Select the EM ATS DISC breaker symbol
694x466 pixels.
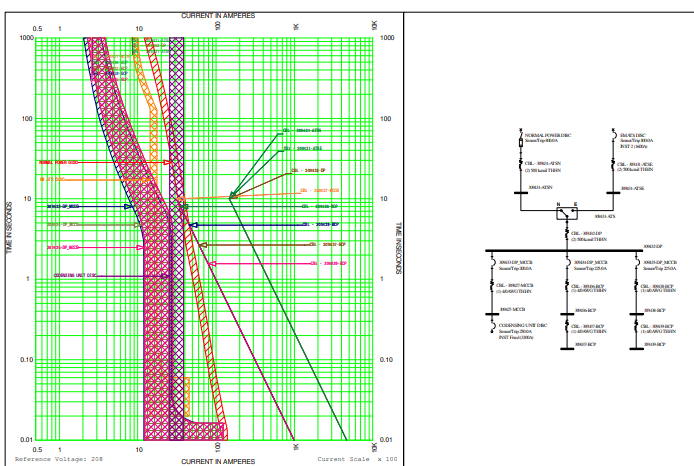point(614,136)
